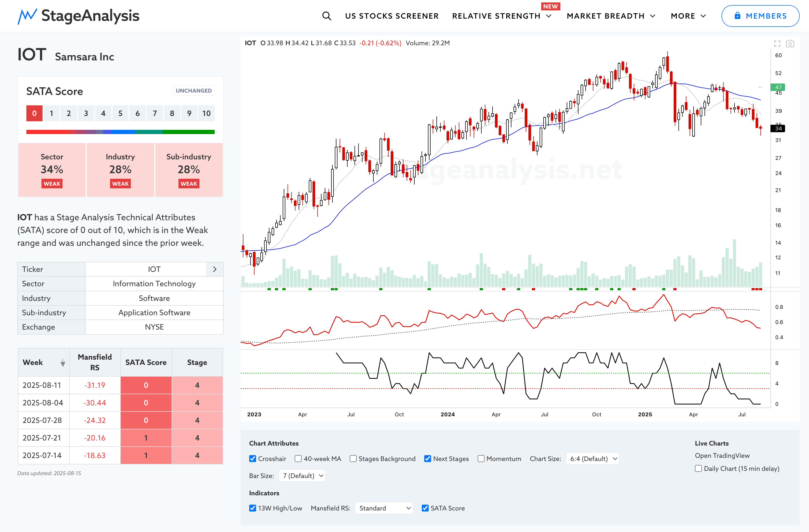The image size is (809, 532).
Task: Click the 2025 label on time axis
Action: (x=645, y=414)
